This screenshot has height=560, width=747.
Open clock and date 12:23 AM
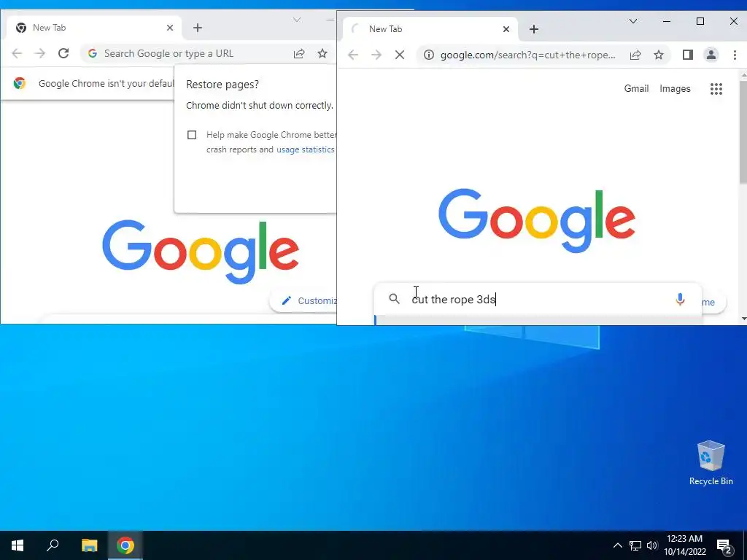pos(684,545)
